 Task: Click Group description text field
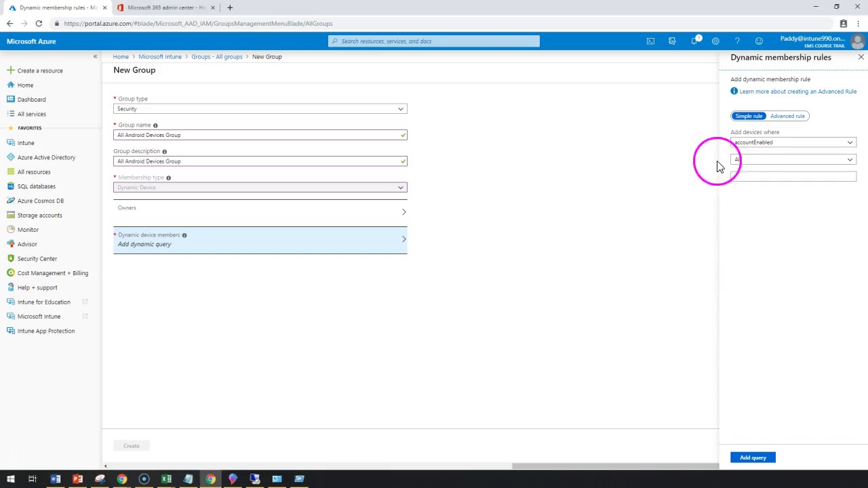tap(260, 161)
